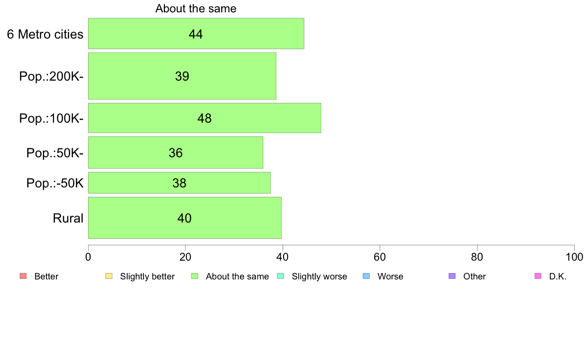
Task: Click the teal Slightly worse legend swatch
Action: click(x=281, y=276)
